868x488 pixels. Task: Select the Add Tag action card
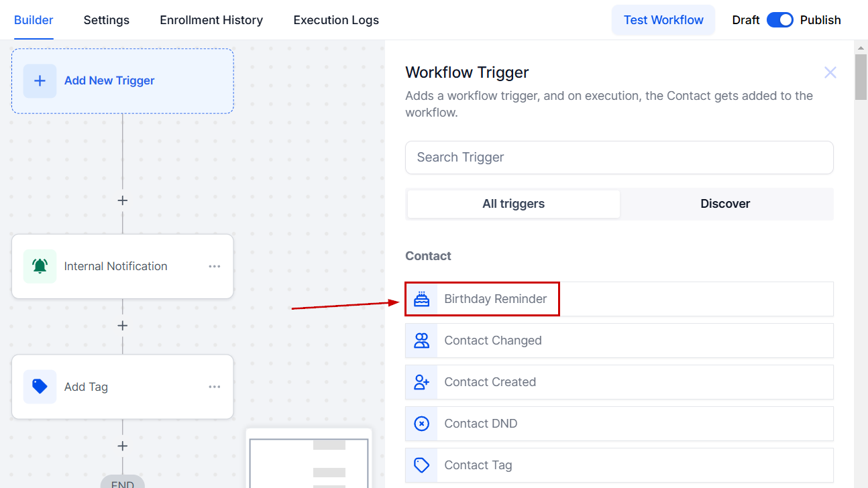tap(123, 387)
